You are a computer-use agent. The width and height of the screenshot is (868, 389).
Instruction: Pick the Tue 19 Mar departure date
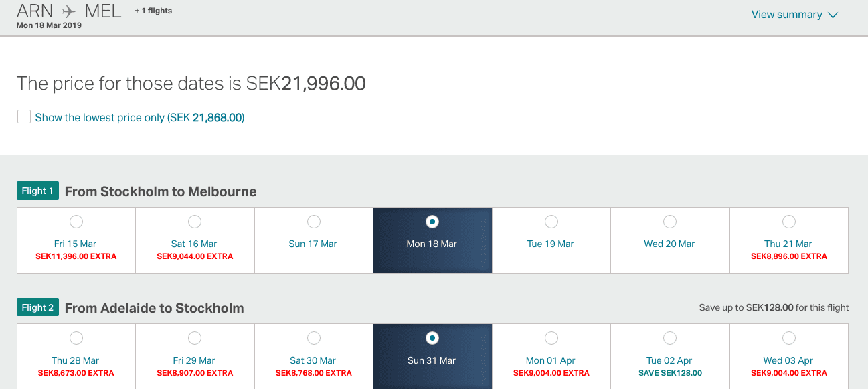pyautogui.click(x=551, y=222)
